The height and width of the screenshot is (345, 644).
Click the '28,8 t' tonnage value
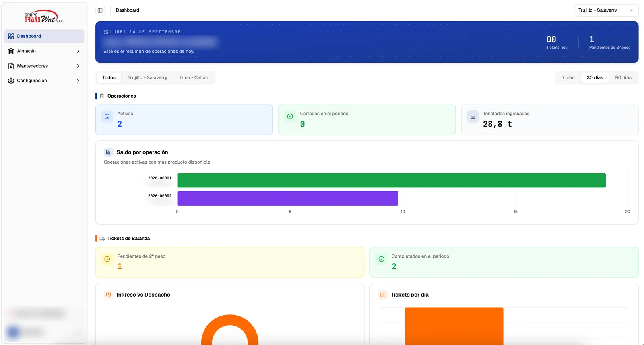[497, 124]
